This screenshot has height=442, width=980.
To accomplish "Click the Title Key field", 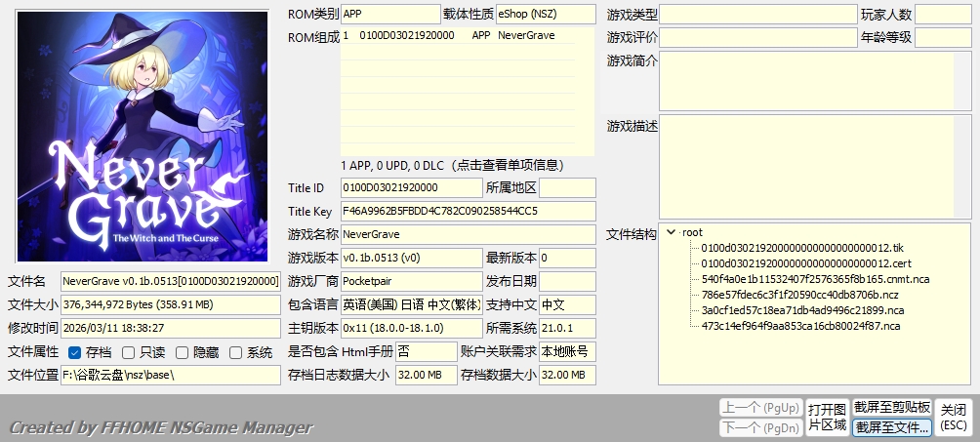I will click(468, 211).
